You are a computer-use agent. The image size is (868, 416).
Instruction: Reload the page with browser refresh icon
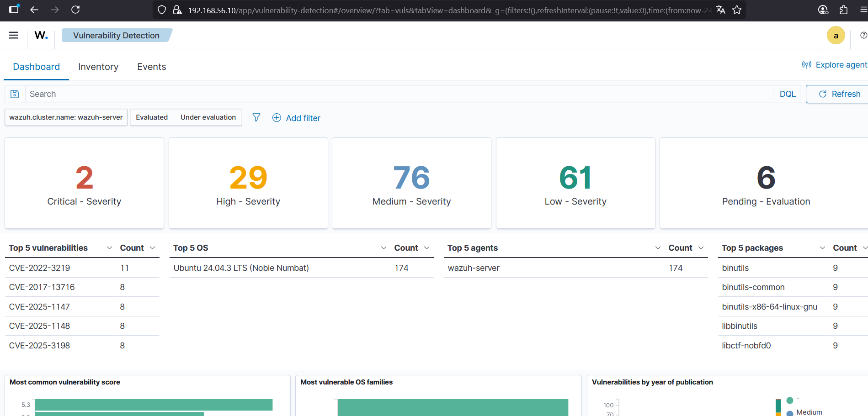pos(76,10)
